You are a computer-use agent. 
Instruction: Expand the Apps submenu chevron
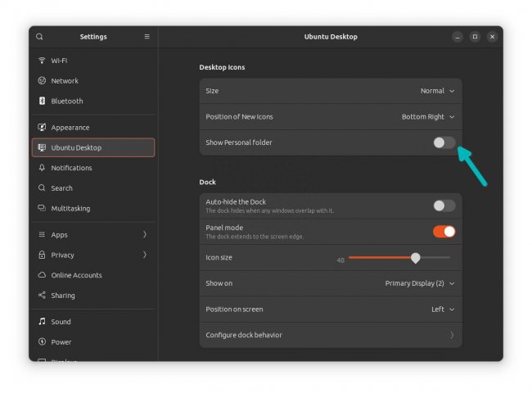click(145, 234)
